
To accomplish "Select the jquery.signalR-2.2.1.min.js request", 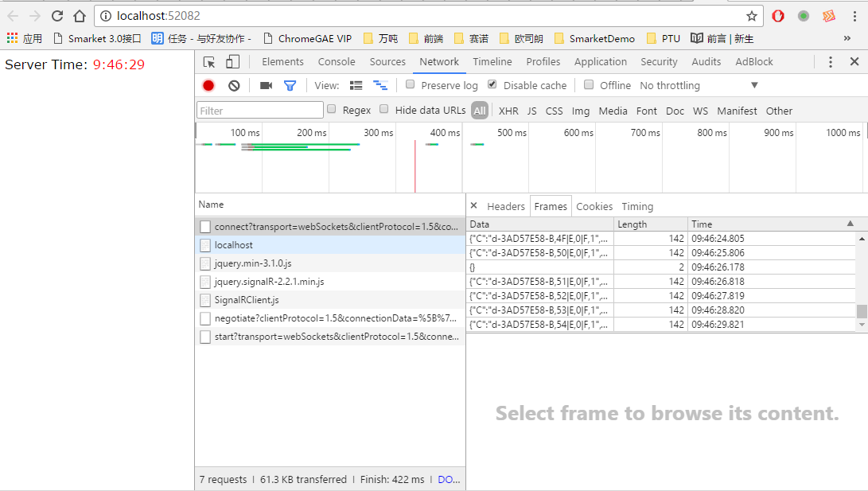I will (x=330, y=281).
